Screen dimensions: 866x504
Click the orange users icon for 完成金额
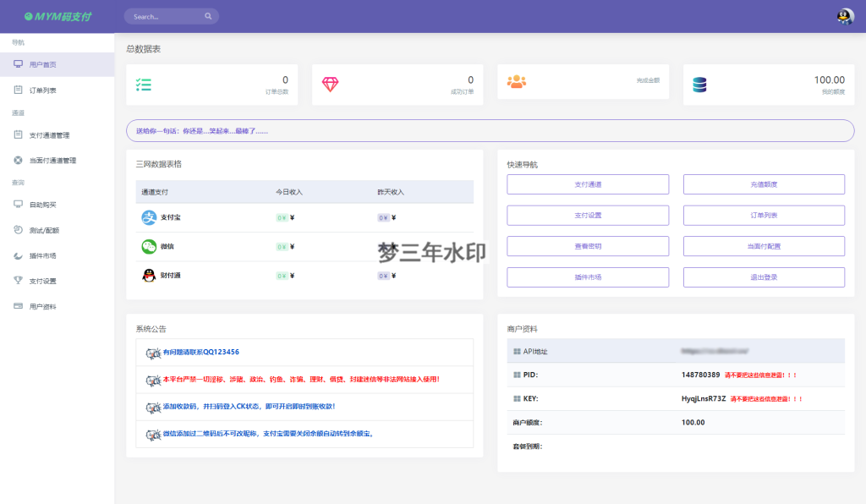coord(517,82)
